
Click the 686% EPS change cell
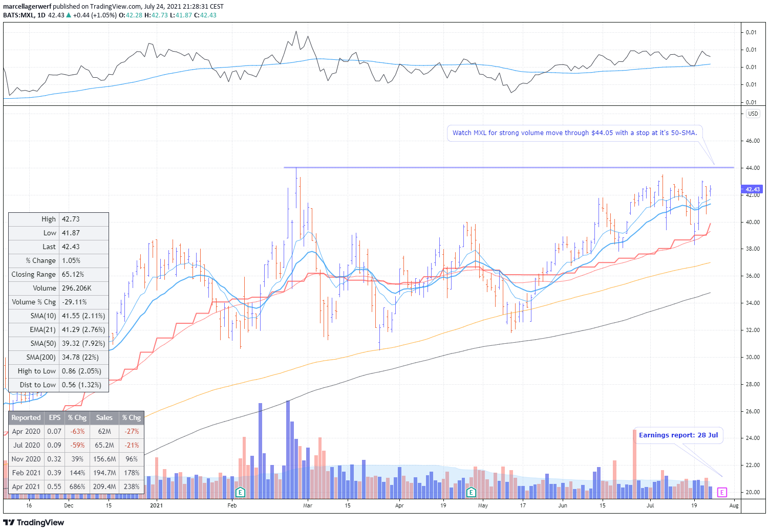77,486
